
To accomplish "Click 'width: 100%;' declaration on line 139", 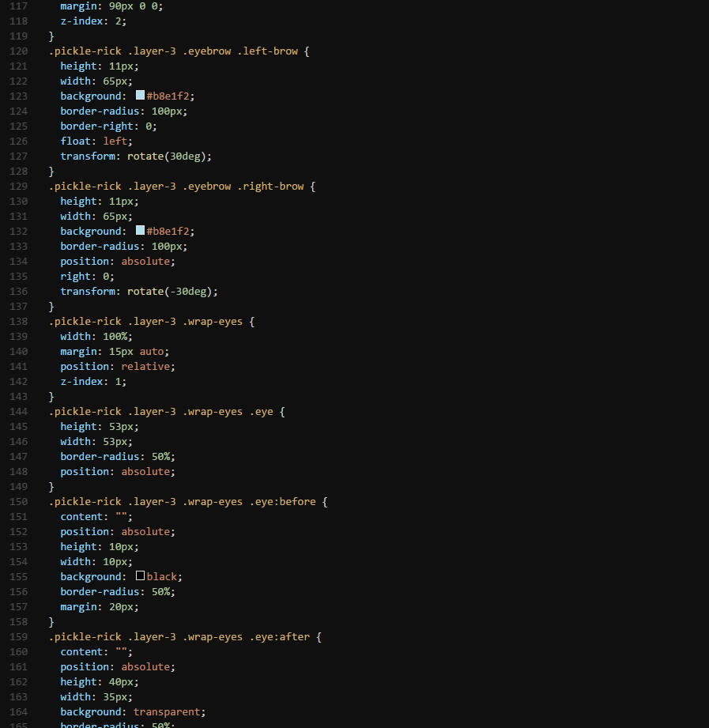I will [96, 336].
